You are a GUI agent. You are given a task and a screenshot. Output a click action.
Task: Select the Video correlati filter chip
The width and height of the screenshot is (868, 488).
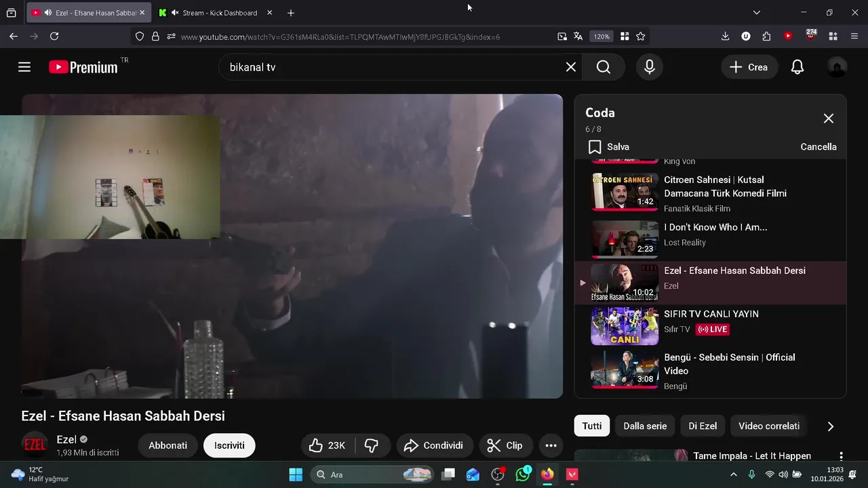click(x=768, y=426)
